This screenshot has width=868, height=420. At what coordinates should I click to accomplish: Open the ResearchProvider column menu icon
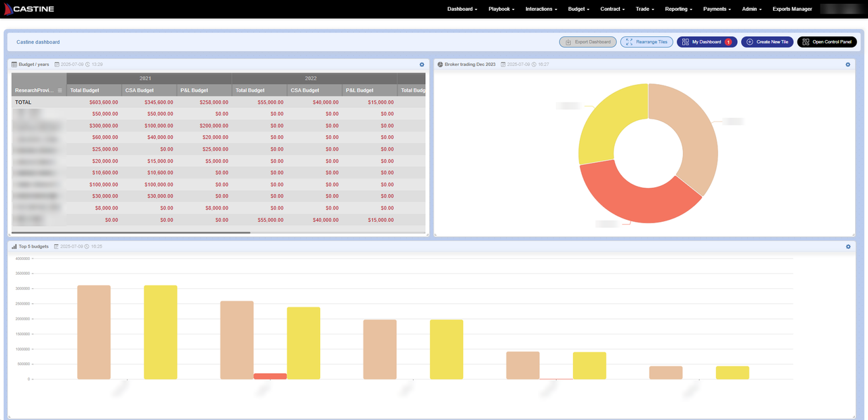[x=60, y=90]
